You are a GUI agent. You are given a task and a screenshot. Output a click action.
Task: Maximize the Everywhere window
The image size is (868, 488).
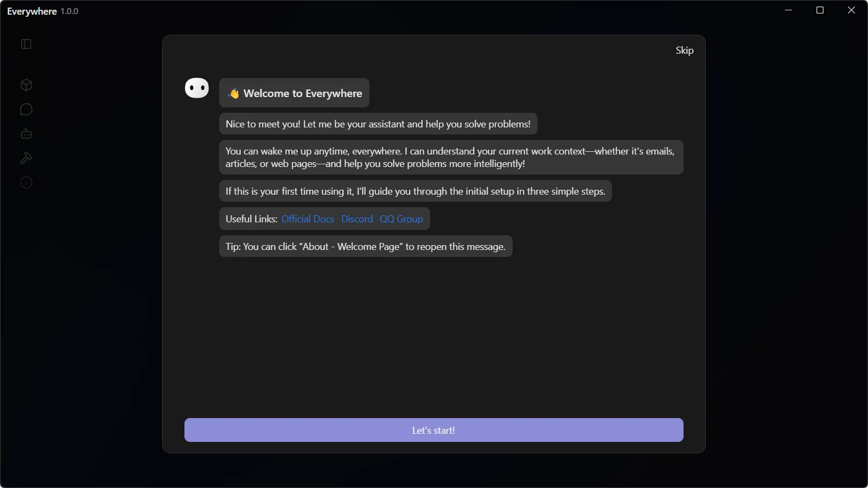click(x=820, y=10)
